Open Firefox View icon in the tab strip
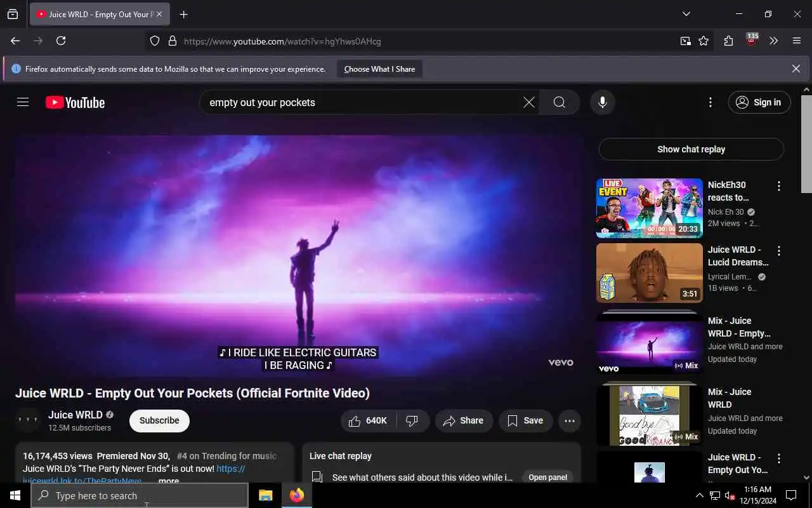812x508 pixels. pyautogui.click(x=13, y=14)
